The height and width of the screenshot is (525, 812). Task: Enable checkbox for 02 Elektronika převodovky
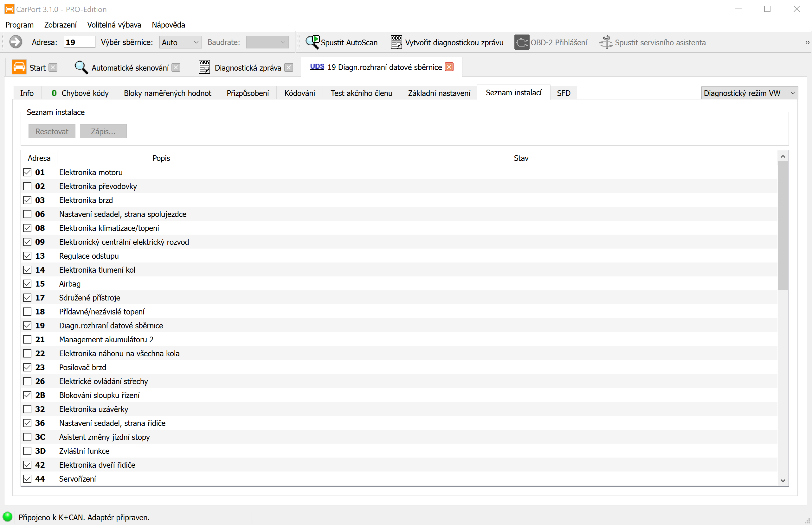coord(27,186)
